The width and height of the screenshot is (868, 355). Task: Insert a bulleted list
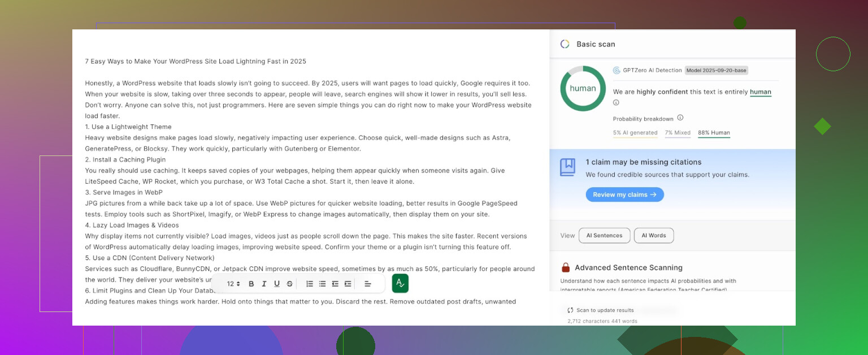322,284
